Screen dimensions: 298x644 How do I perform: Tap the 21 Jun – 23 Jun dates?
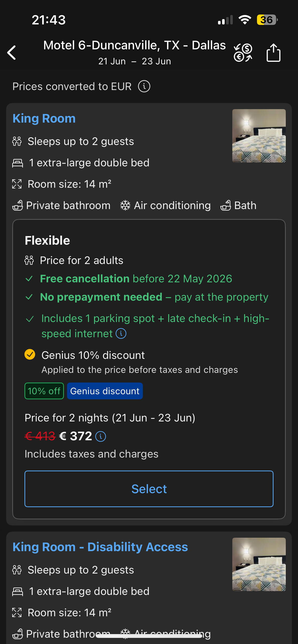click(x=134, y=61)
